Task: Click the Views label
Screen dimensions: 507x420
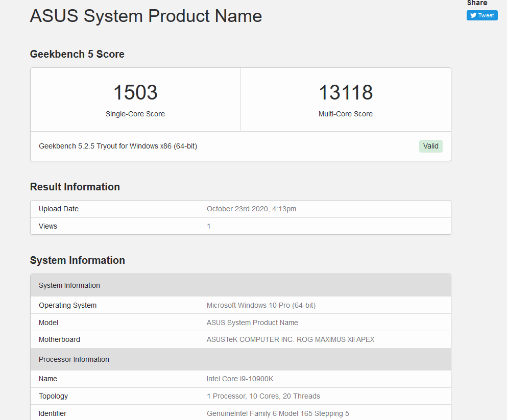Action: coord(48,226)
